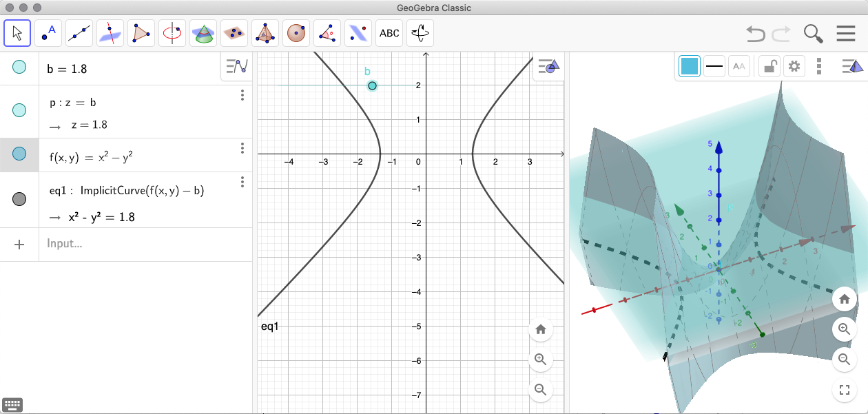Select the ABC Text tool
This screenshot has width=868, height=414.
click(389, 32)
